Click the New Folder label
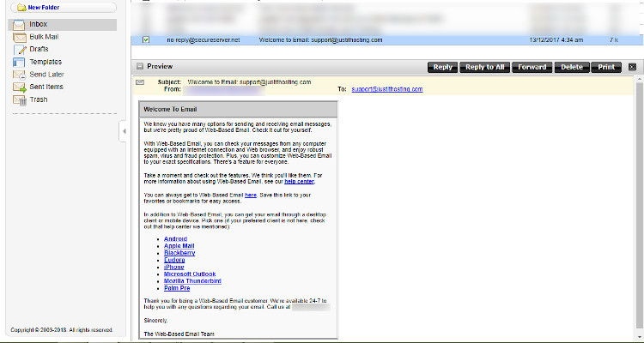Screen dimensions: 644x343 (44, 8)
